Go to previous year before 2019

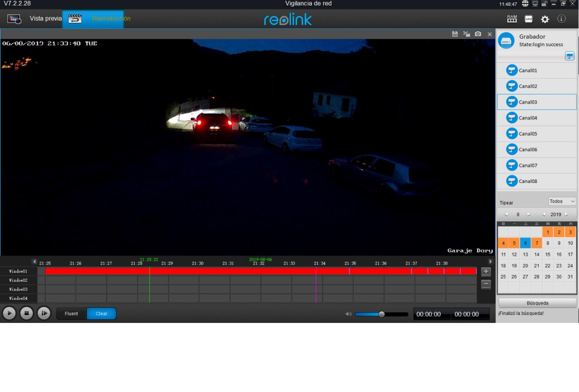coord(544,214)
